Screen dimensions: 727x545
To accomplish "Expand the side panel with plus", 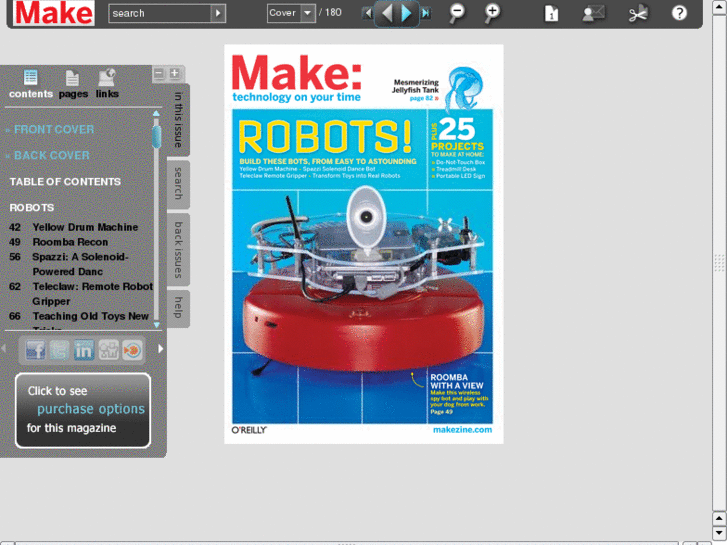I will (x=174, y=73).
